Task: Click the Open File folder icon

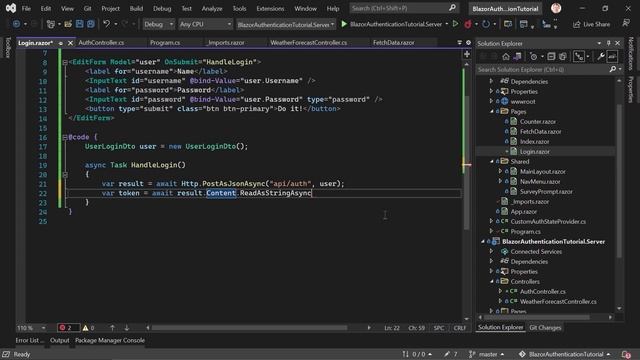Action: point(68,24)
